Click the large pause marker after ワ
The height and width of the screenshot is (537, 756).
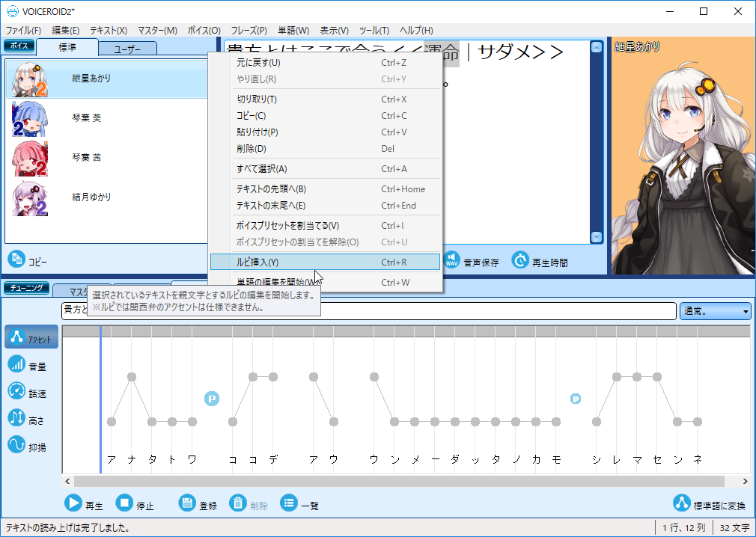pyautogui.click(x=212, y=399)
